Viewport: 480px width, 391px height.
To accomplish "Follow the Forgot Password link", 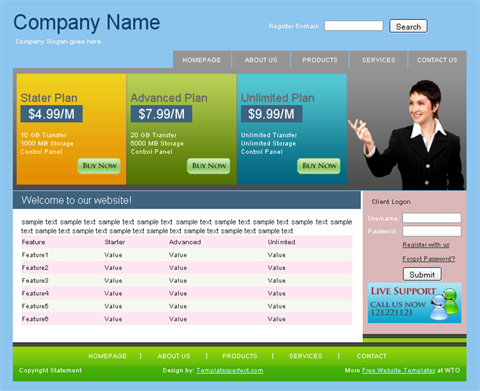I will pyautogui.click(x=429, y=259).
